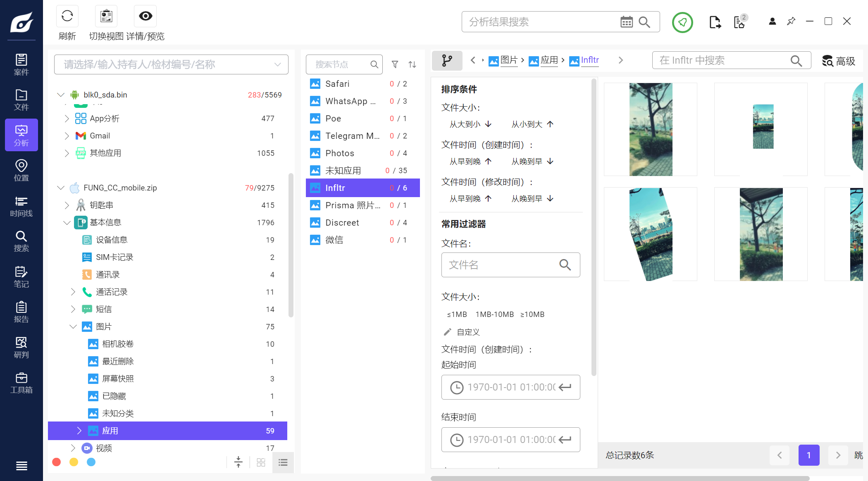
Task: Click the red color dot at bottom left
Action: coord(57,462)
